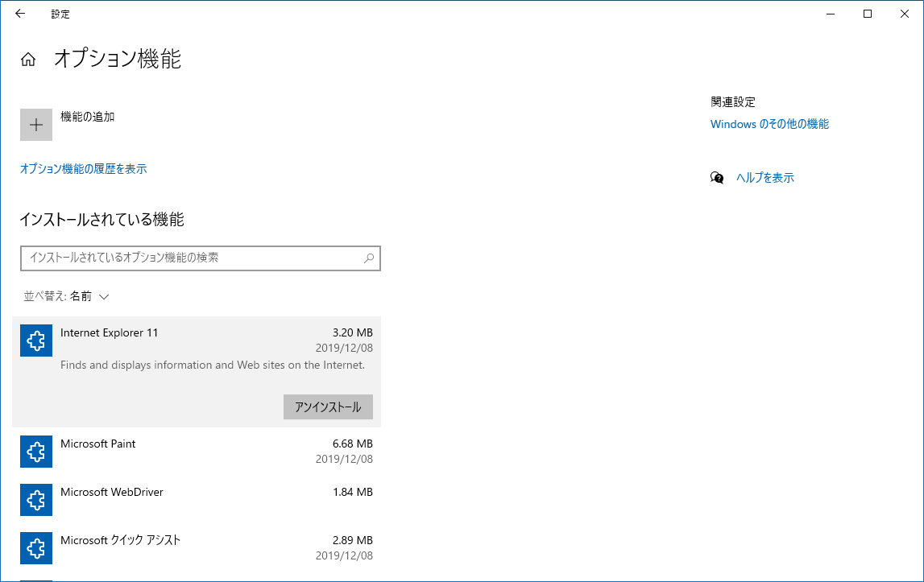The width and height of the screenshot is (924, 582).
Task: Select the Microsoft Paint puzzle icon
Action: click(x=36, y=452)
